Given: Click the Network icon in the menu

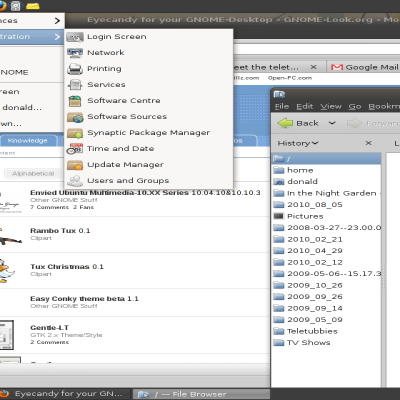Looking at the screenshot, I should coord(75,53).
